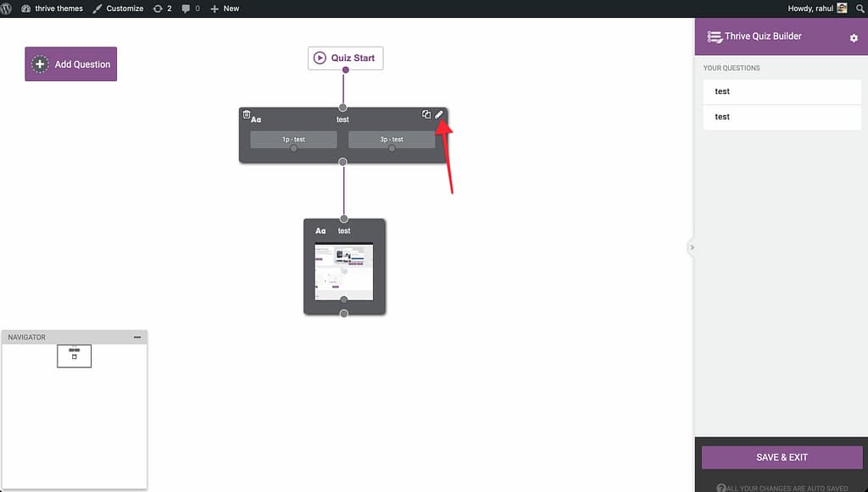
Task: Select the second test question in sidebar
Action: point(782,117)
